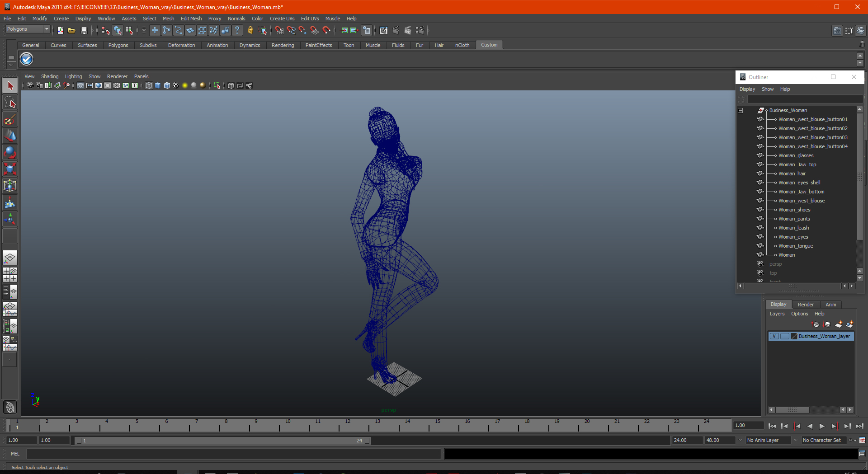
Task: Use all lights yellow sphere icon
Action: tap(185, 85)
